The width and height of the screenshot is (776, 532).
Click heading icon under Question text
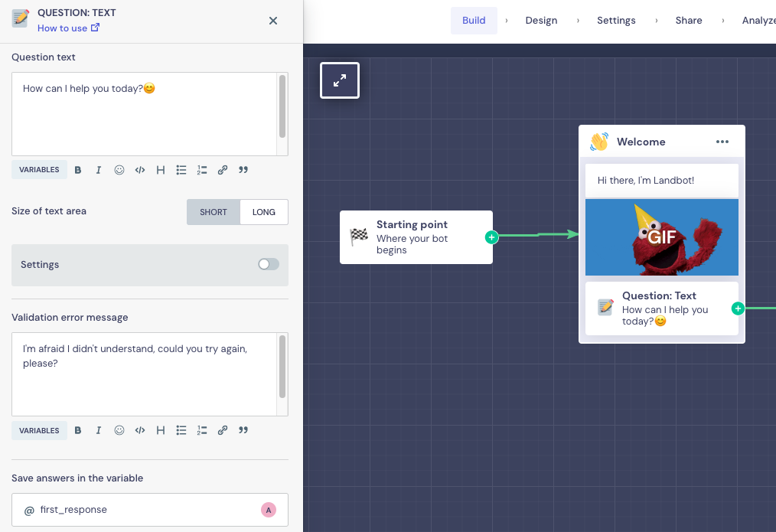click(x=161, y=170)
